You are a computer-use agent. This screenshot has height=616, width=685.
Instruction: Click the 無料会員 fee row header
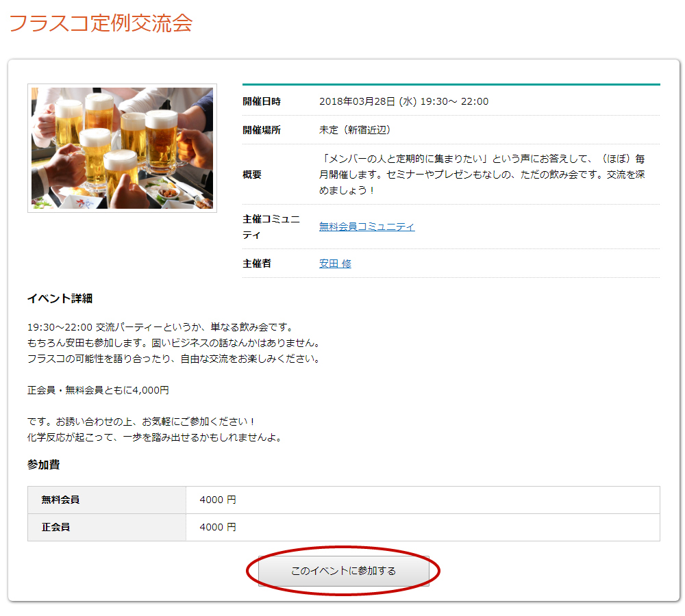[107, 500]
